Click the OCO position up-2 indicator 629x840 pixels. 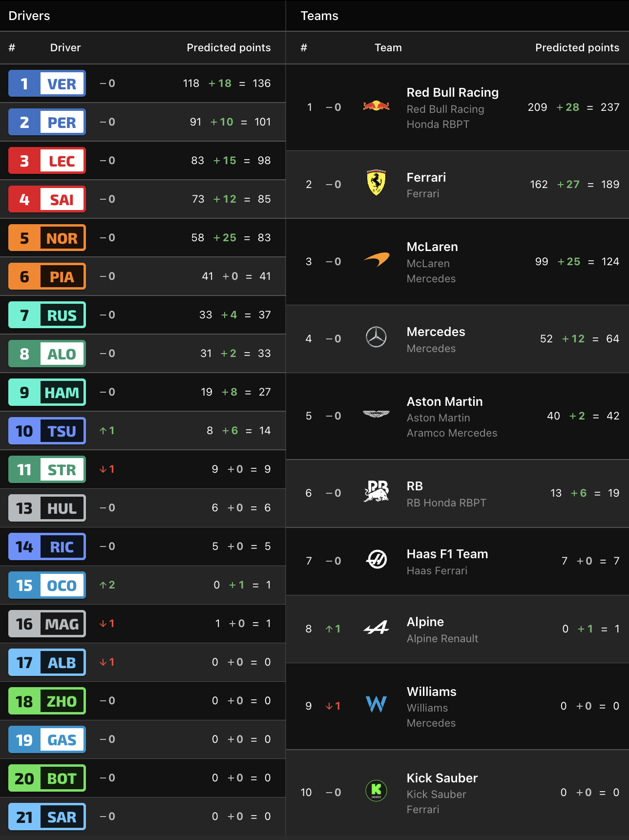click(x=107, y=585)
